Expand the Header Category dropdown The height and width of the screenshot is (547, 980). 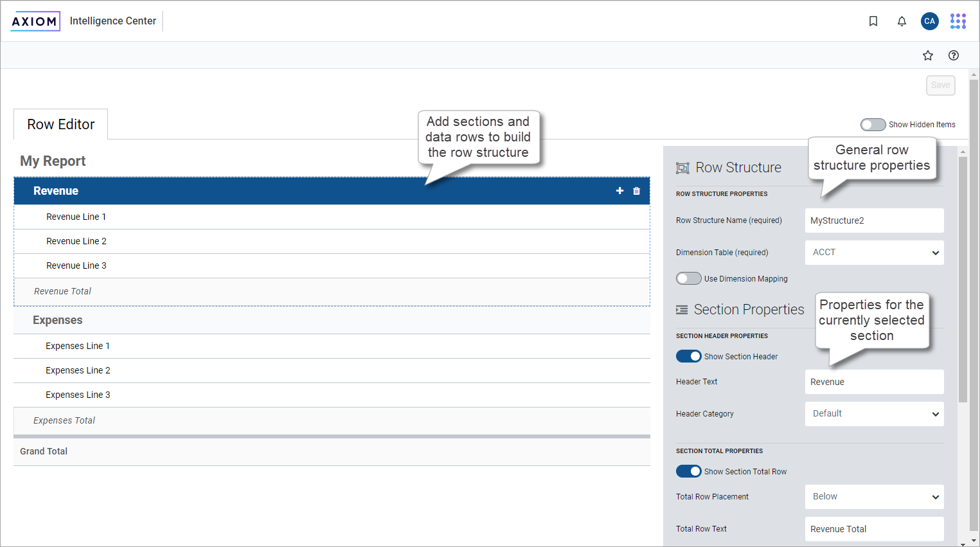click(874, 414)
